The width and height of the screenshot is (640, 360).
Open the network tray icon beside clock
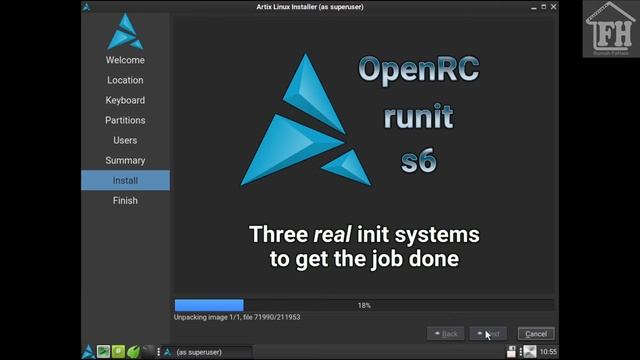tap(530, 351)
